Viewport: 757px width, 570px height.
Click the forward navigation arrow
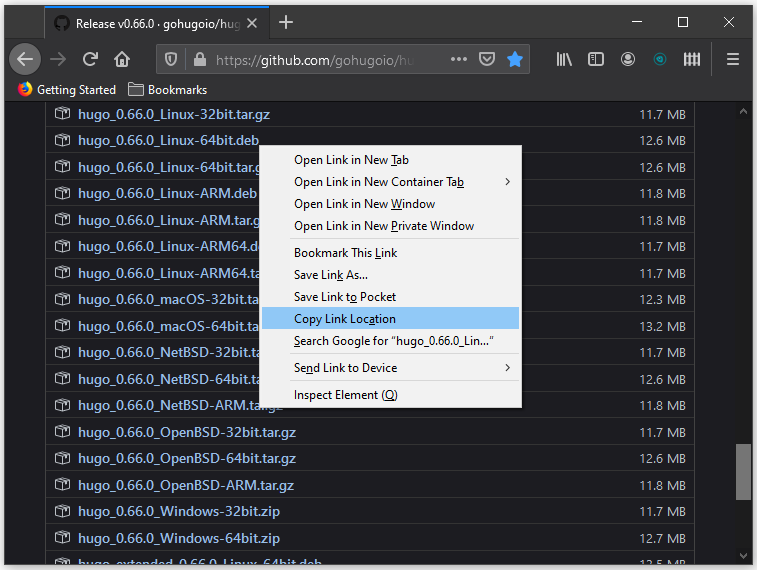coord(58,59)
